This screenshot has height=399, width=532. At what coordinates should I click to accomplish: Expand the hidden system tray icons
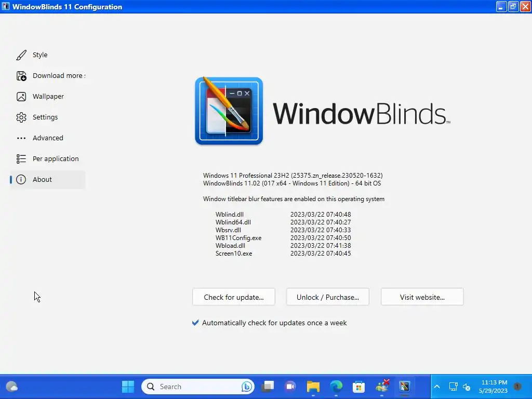pos(437,387)
